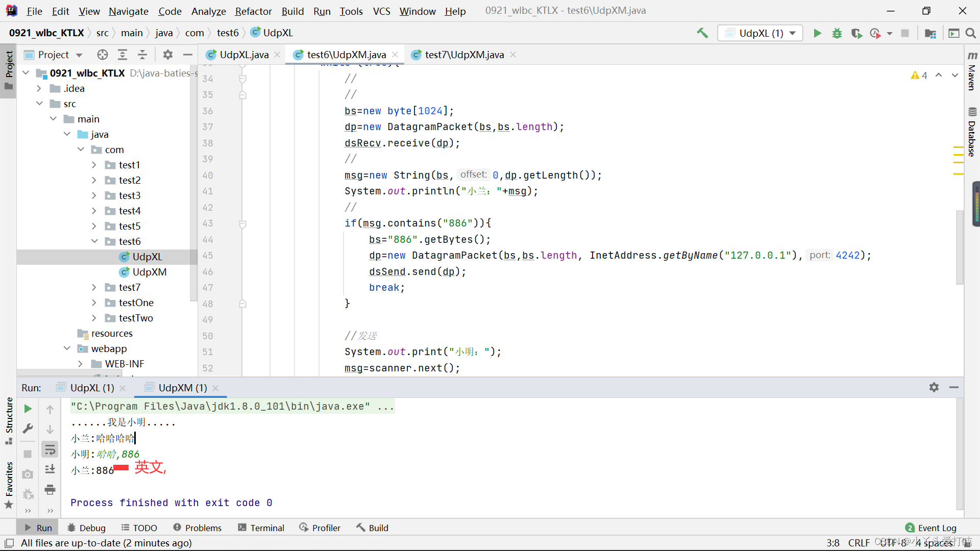Click CRLF line separator in status bar
Screen dimensions: 980x551
[x=859, y=543]
